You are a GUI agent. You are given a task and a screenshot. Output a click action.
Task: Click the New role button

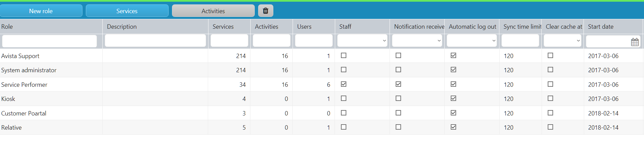[41, 11]
